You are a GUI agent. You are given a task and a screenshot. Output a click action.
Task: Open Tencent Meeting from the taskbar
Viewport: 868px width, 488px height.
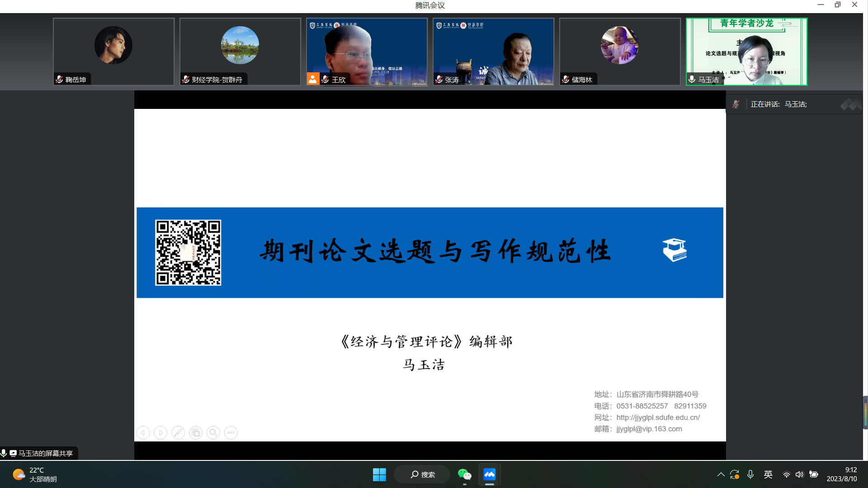pos(489,474)
